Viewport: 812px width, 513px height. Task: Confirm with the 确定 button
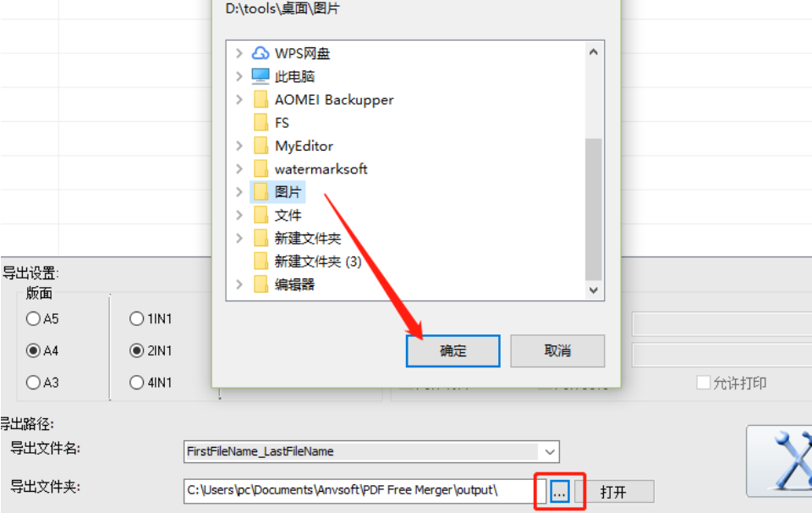[453, 350]
